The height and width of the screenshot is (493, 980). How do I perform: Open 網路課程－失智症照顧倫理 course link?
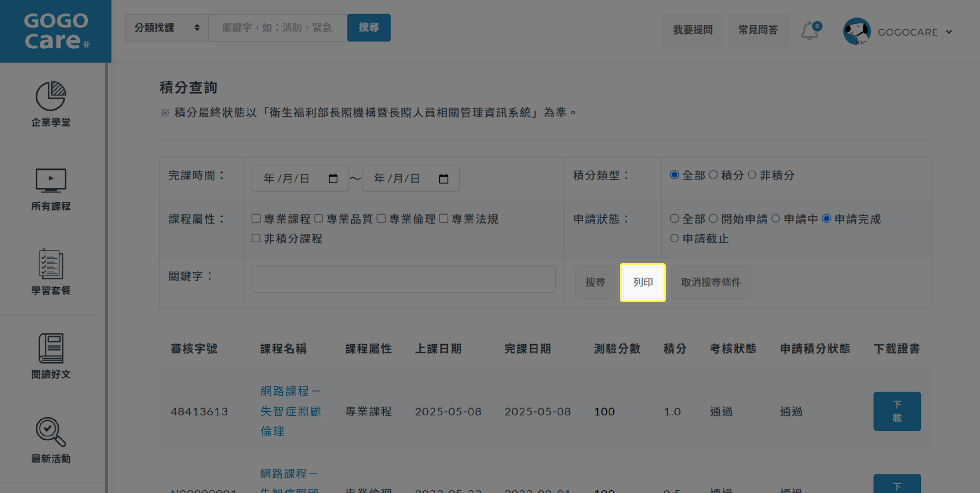coord(291,411)
